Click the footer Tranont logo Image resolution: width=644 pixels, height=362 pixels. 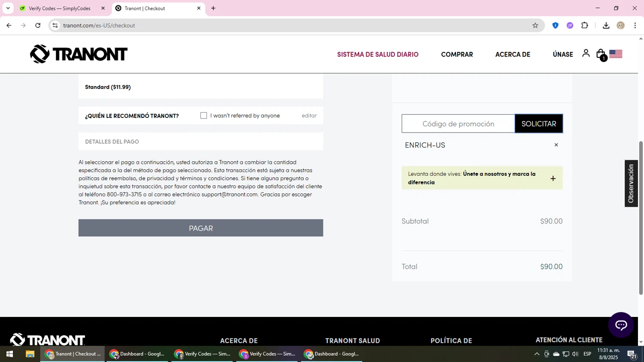coord(48,340)
